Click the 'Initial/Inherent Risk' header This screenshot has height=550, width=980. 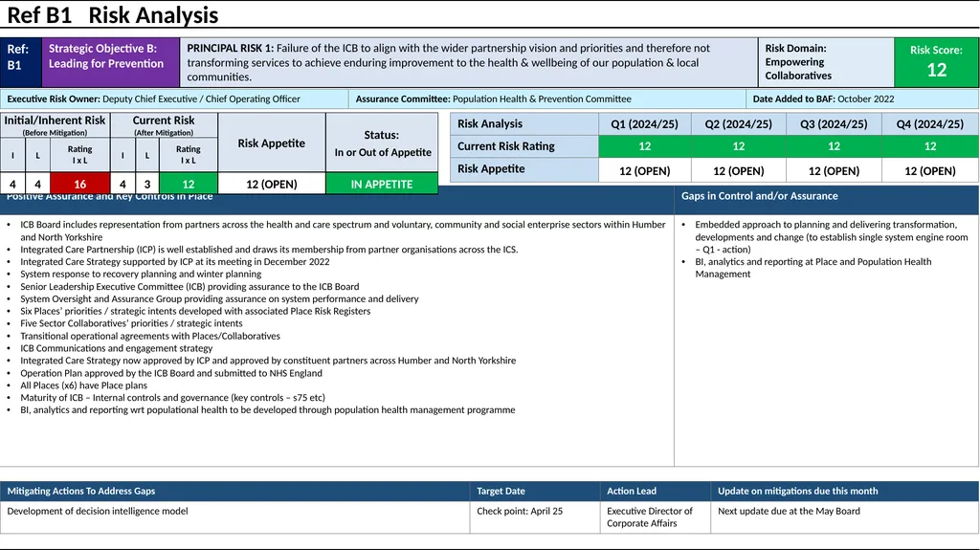tap(55, 125)
